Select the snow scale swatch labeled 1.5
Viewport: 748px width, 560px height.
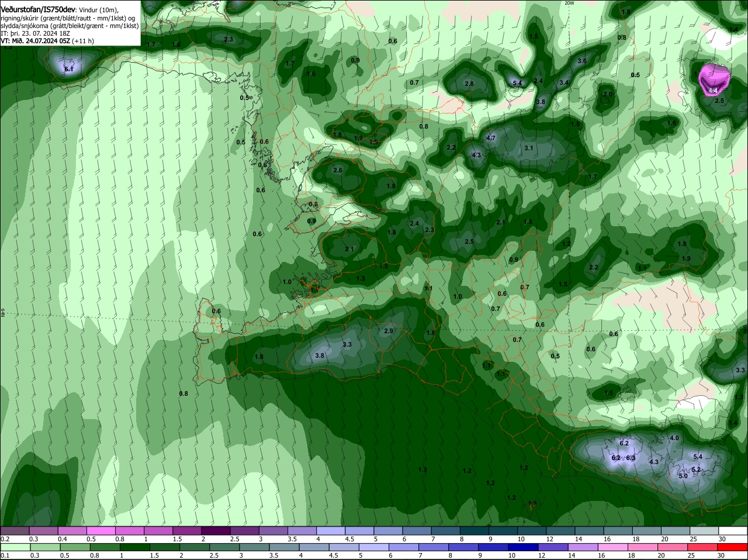pos(186,531)
